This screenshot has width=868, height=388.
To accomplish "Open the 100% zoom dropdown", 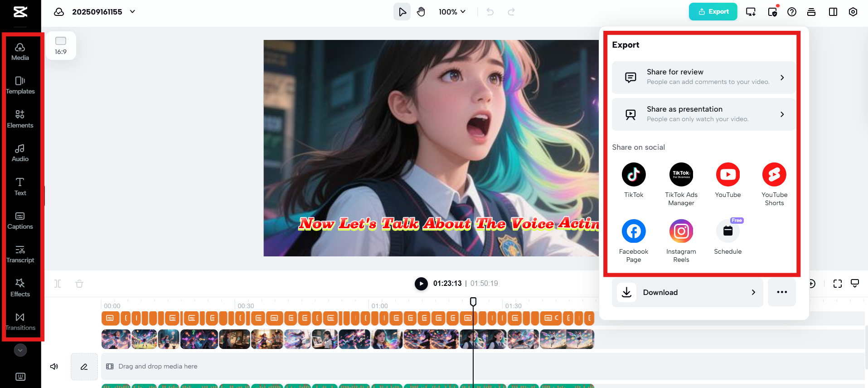I will pyautogui.click(x=452, y=12).
